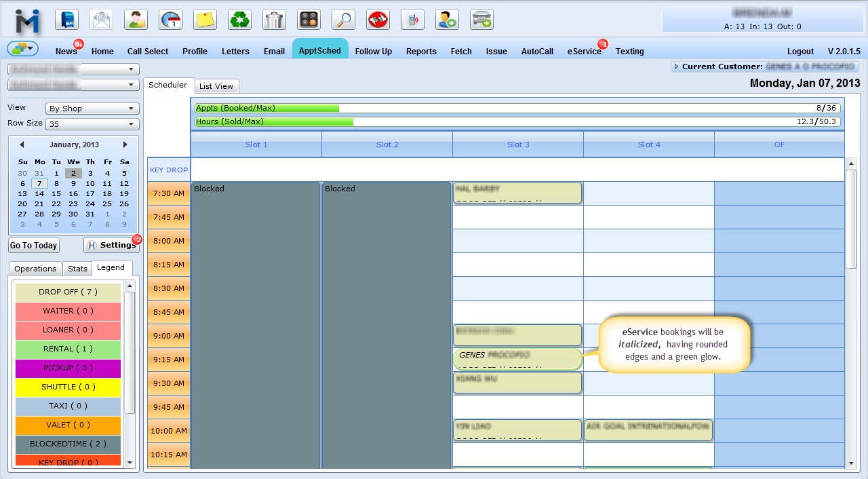Go to previous month in calendar
The width and height of the screenshot is (868, 479).
pyautogui.click(x=22, y=145)
